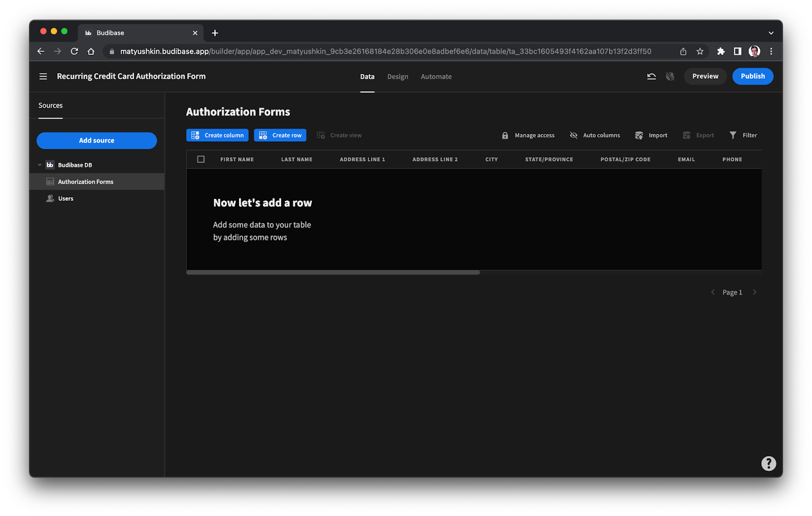Toggle Auto columns visibility
The width and height of the screenshot is (812, 516).
[x=595, y=135]
